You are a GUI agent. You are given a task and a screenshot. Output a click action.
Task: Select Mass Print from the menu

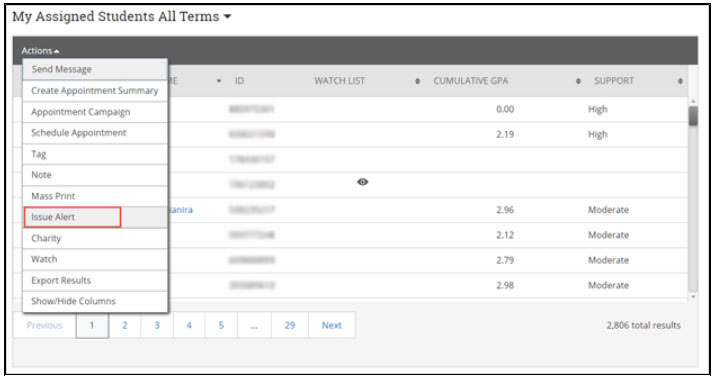click(x=95, y=196)
